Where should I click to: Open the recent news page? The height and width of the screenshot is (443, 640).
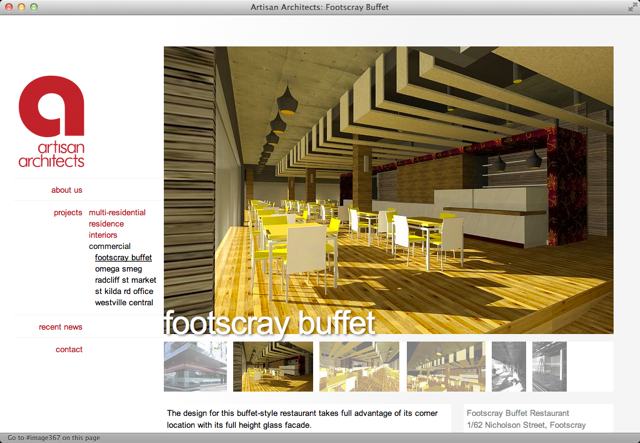click(x=61, y=327)
